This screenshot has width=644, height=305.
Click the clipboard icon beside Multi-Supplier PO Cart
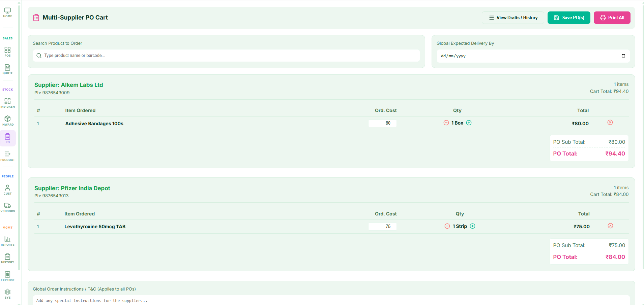click(36, 18)
